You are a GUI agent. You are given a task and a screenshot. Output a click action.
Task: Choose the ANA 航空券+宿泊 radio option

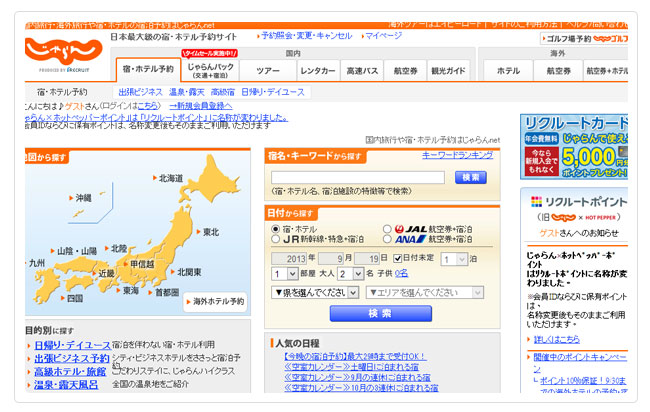tap(387, 239)
